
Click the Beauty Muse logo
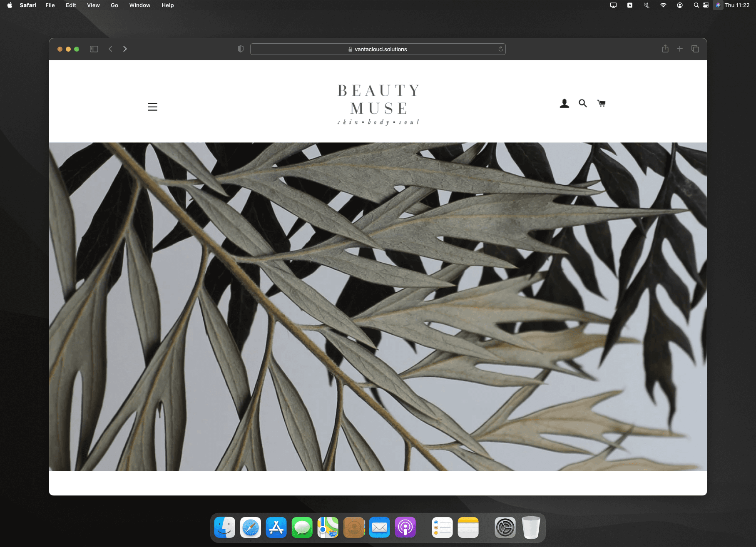click(378, 104)
